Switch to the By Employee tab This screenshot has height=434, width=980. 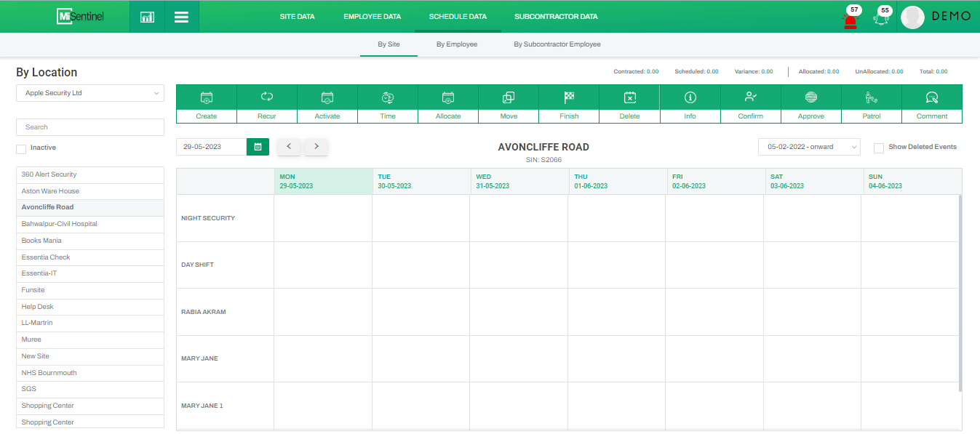(457, 44)
